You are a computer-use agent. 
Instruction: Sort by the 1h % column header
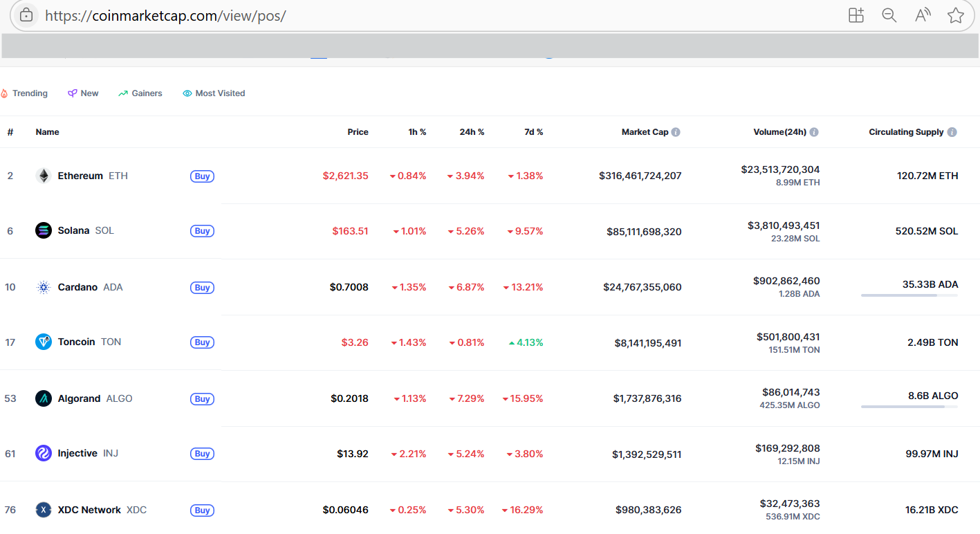click(x=417, y=132)
